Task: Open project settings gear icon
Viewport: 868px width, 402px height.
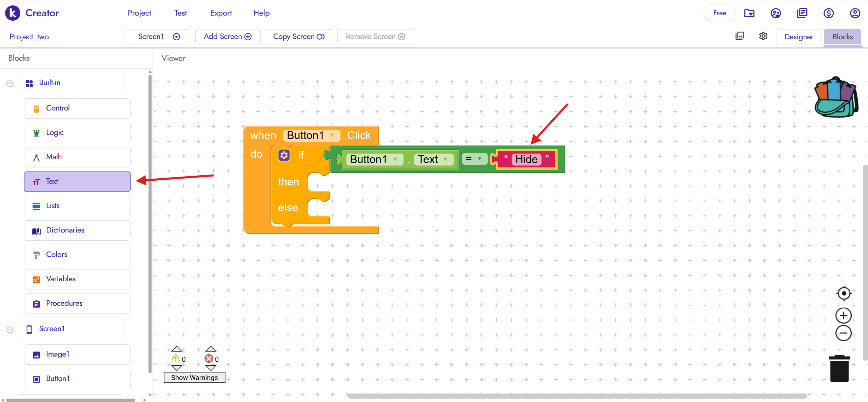Action: [x=763, y=36]
